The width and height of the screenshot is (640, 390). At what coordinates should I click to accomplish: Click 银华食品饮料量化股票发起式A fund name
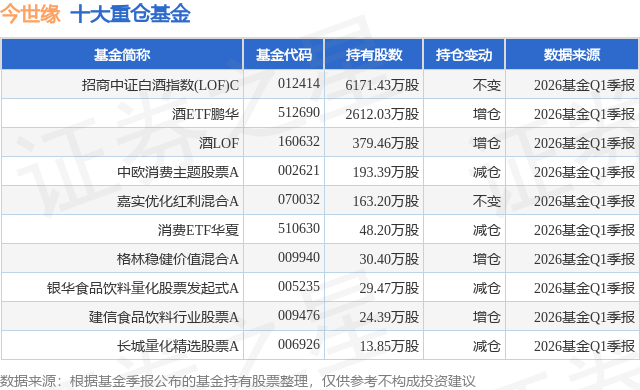142,288
